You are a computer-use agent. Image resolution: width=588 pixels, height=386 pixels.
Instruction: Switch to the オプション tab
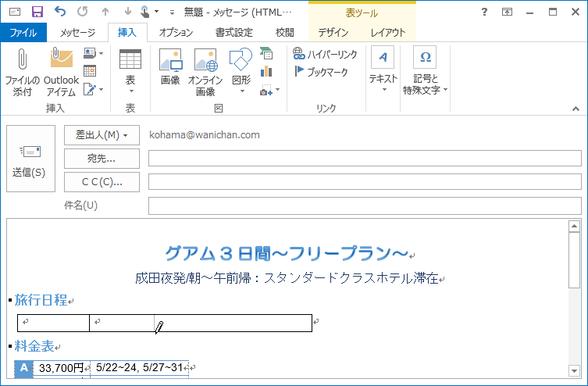pyautogui.click(x=176, y=33)
